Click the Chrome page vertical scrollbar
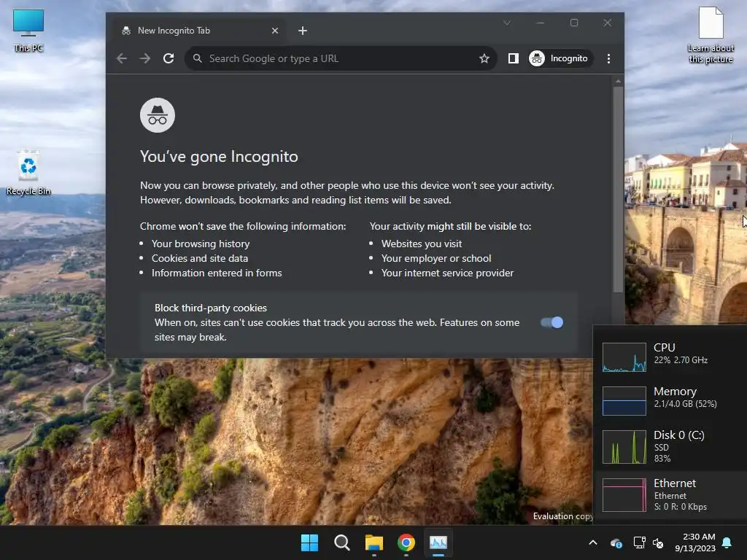This screenshot has height=560, width=747. click(x=618, y=190)
